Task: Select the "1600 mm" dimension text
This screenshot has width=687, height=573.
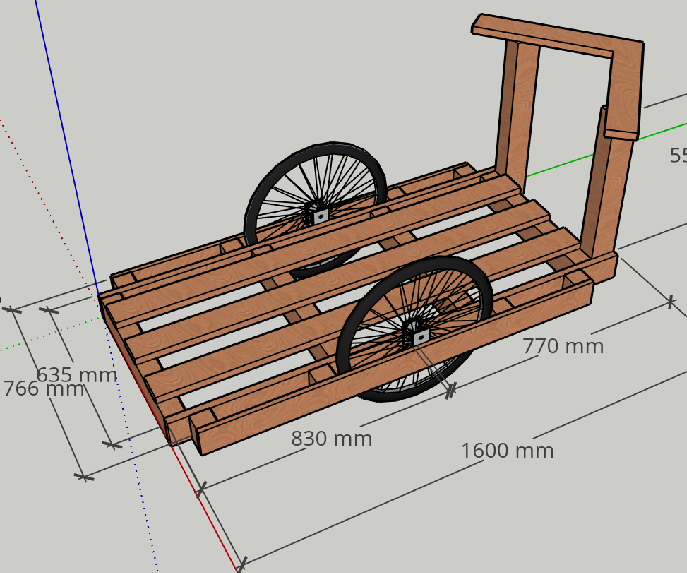Action: (x=507, y=450)
